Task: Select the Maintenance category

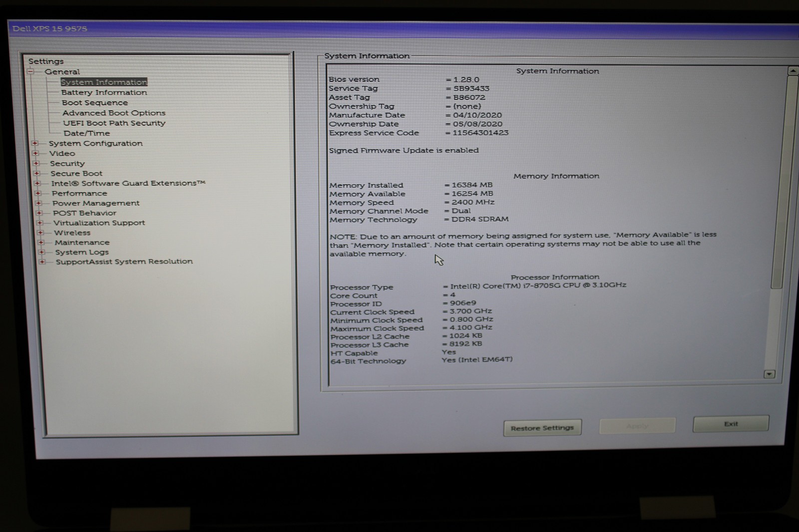Action: pyautogui.click(x=82, y=243)
